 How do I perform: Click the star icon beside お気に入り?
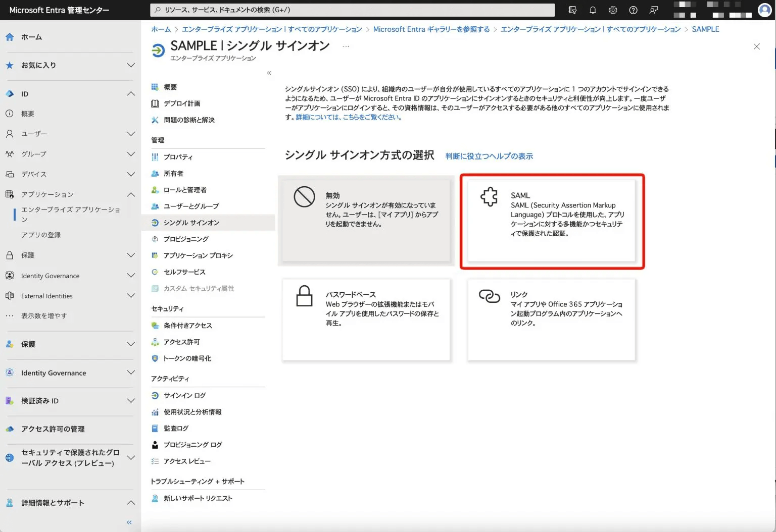(10, 65)
